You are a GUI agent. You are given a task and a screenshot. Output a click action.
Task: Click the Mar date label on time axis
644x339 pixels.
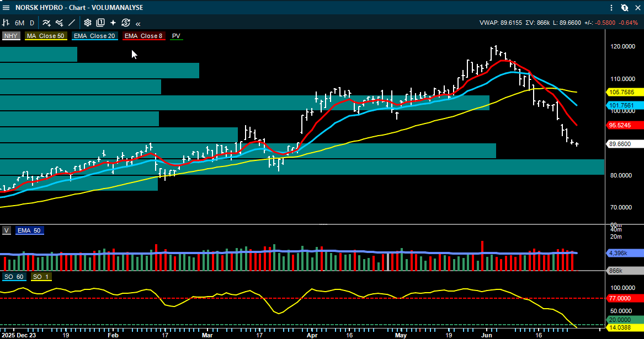(207, 335)
